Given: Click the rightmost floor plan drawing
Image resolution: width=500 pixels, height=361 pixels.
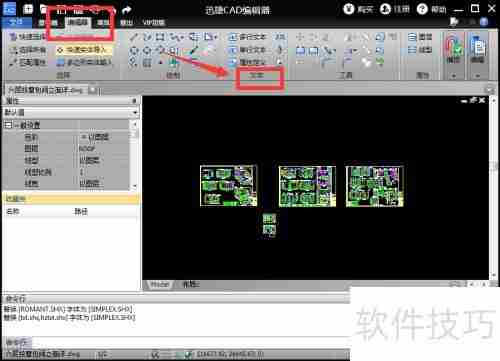Looking at the screenshot, I should tap(375, 186).
